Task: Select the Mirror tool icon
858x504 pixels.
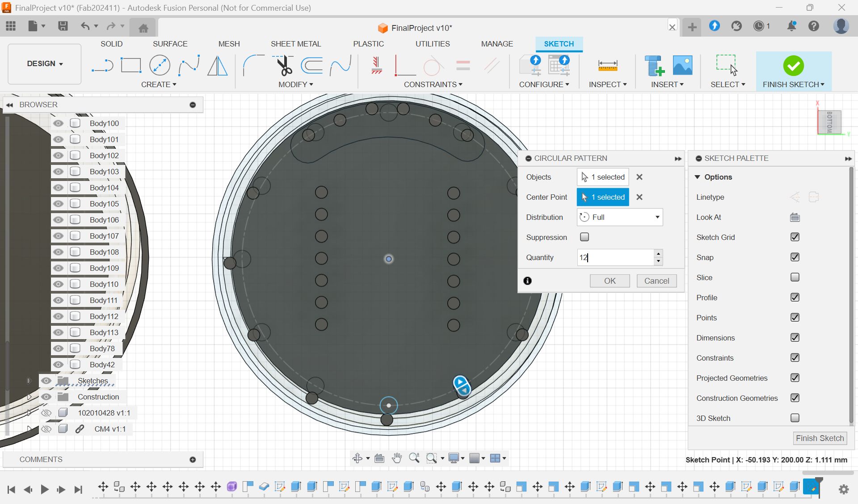Action: click(218, 66)
